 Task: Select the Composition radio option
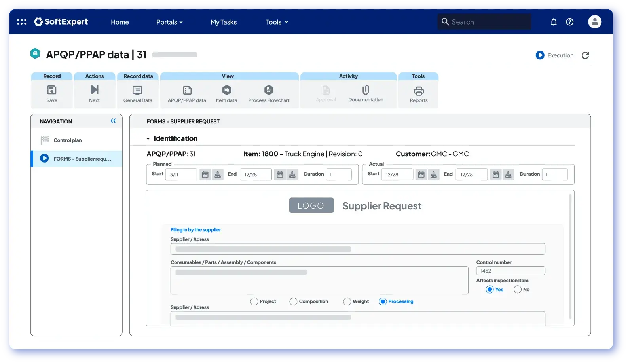(293, 301)
